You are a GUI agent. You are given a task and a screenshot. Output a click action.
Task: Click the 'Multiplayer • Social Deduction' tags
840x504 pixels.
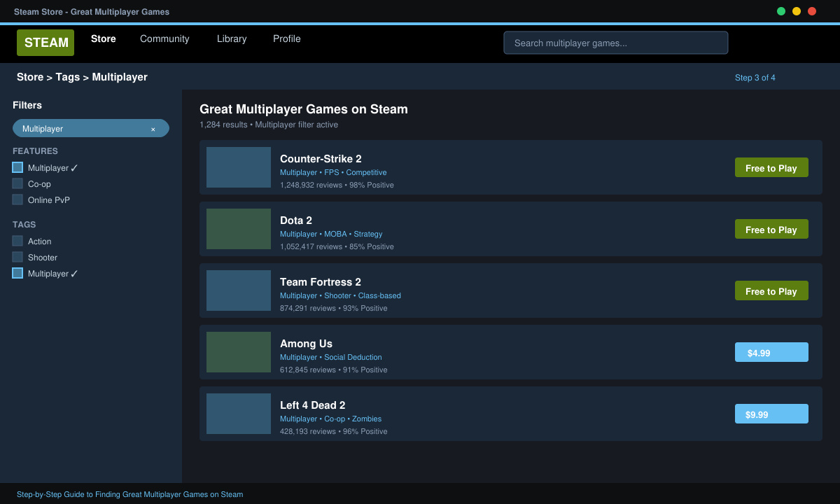point(331,357)
